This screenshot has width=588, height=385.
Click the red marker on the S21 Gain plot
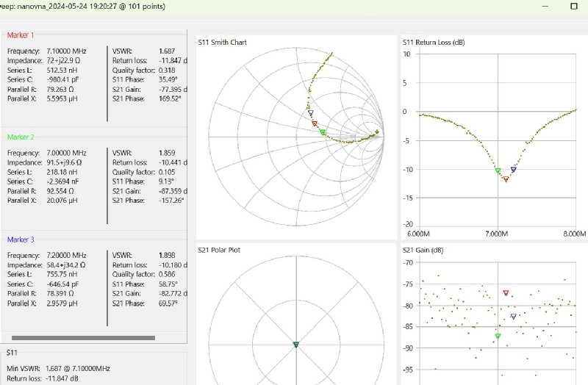click(506, 292)
